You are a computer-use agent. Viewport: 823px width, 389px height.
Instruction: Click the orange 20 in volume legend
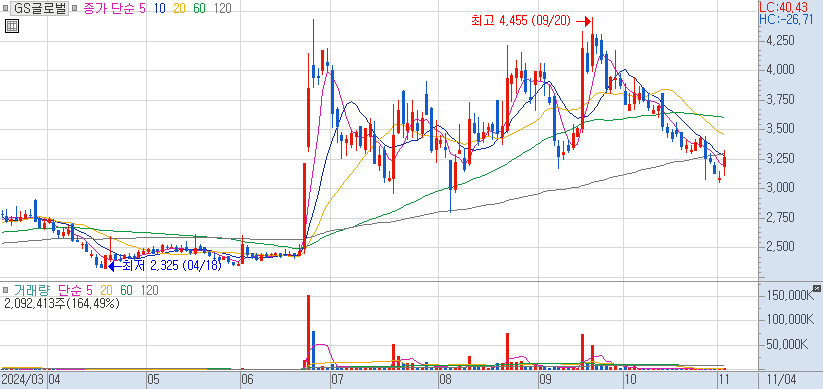[107, 290]
